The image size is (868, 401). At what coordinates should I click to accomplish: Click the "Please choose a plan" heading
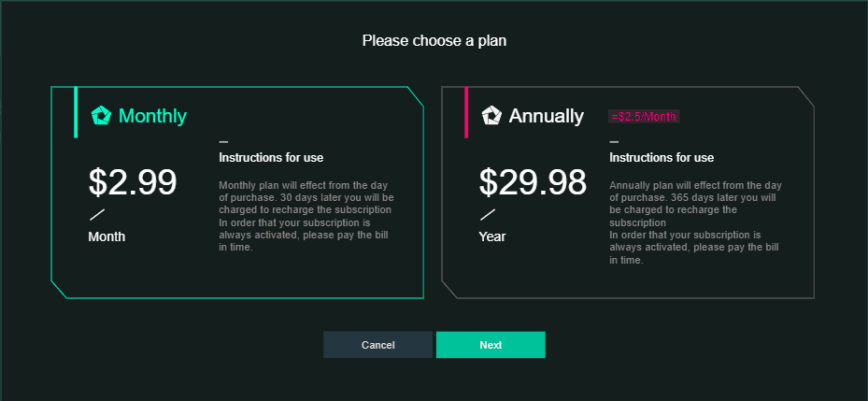point(434,41)
